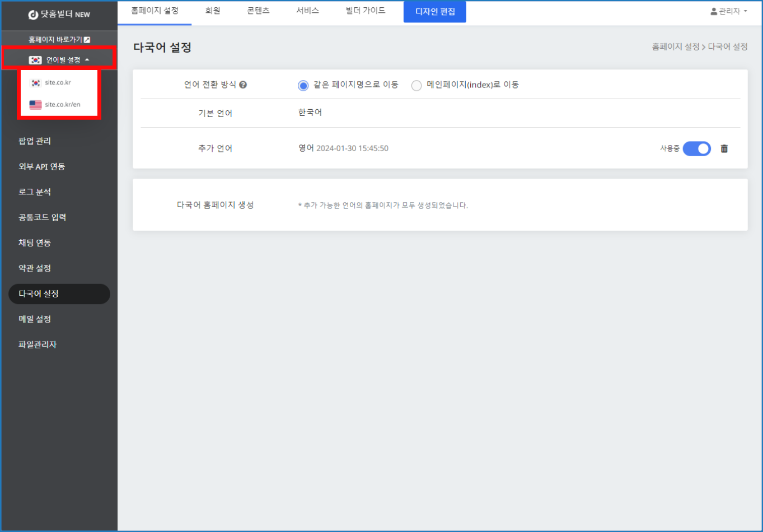Image resolution: width=763 pixels, height=532 pixels.
Task: Click 홈페이지 설정 in the breadcrumb
Action: coord(675,47)
